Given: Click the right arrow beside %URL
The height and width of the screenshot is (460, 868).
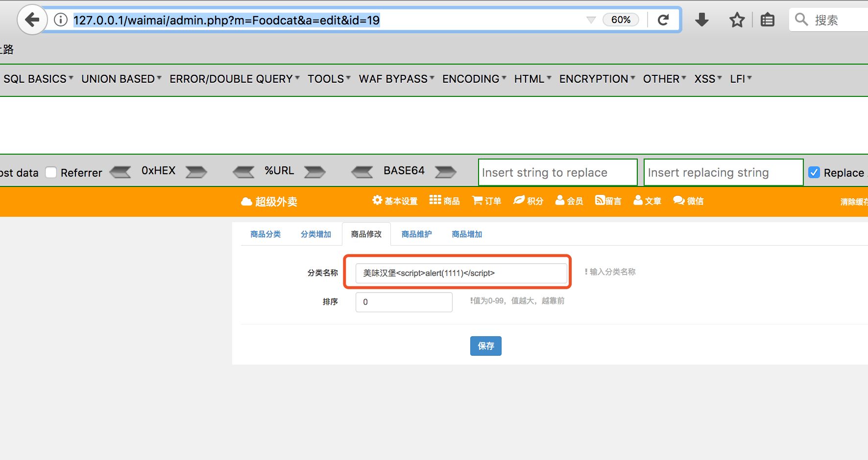Looking at the screenshot, I should coord(315,172).
